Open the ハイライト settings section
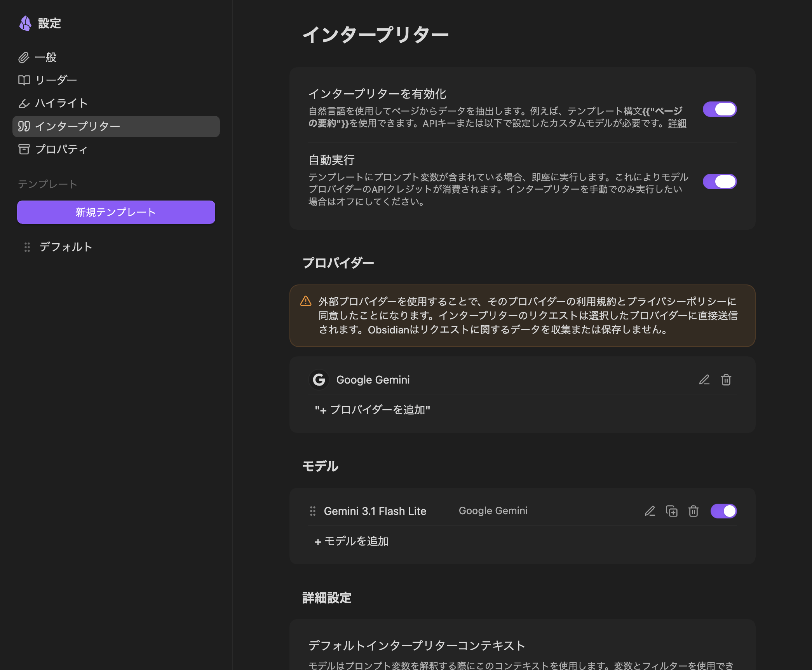The width and height of the screenshot is (812, 670). point(116,103)
